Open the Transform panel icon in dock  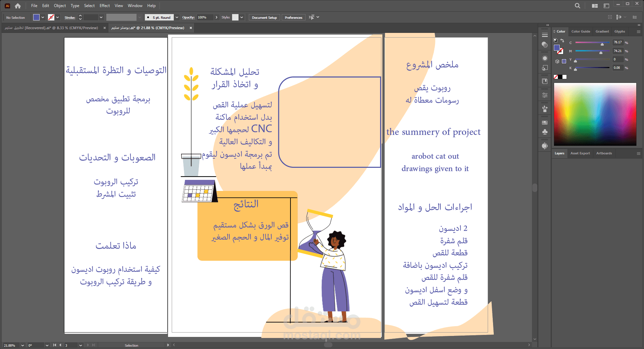[x=545, y=68]
